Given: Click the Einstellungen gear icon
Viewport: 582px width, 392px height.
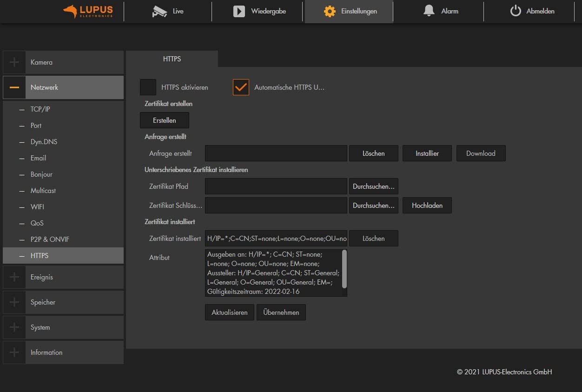Looking at the screenshot, I should [x=330, y=11].
